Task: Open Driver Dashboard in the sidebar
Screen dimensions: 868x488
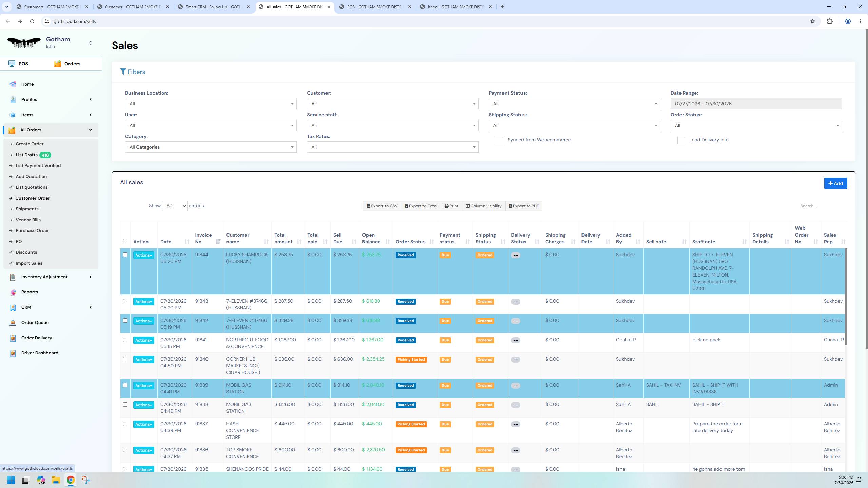Action: [39, 353]
